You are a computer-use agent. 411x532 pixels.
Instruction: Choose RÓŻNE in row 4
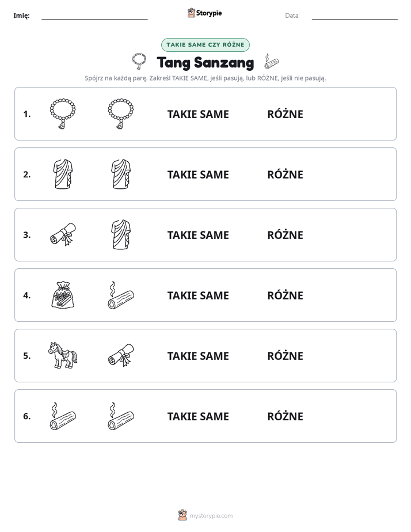coord(285,295)
